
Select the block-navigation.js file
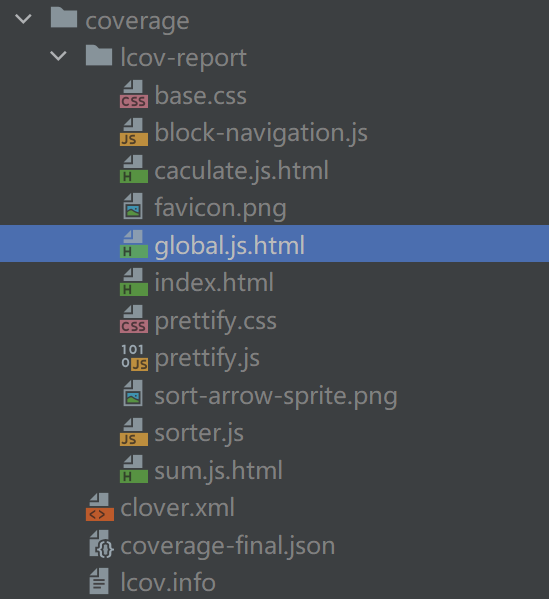pyautogui.click(x=261, y=133)
